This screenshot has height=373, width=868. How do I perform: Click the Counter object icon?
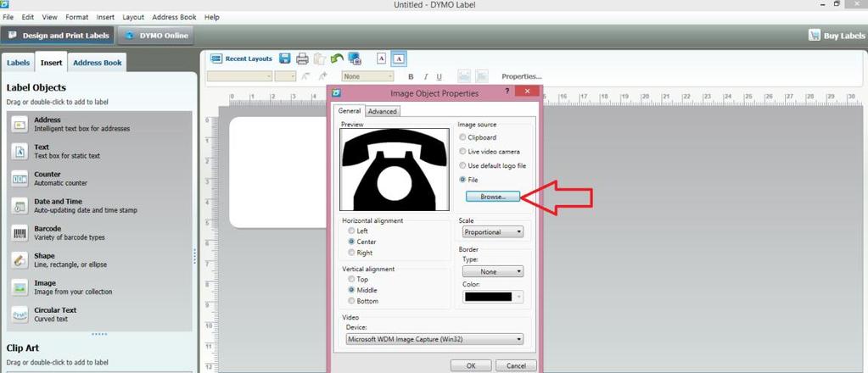point(20,179)
